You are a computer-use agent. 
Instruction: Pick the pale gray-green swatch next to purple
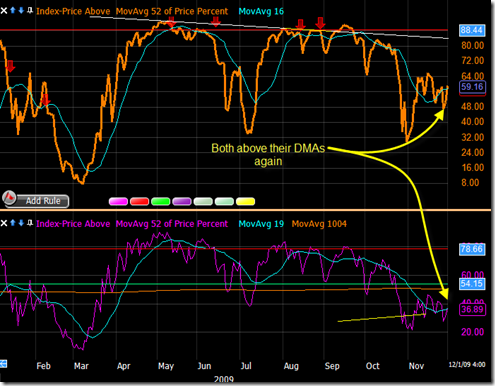pos(203,201)
